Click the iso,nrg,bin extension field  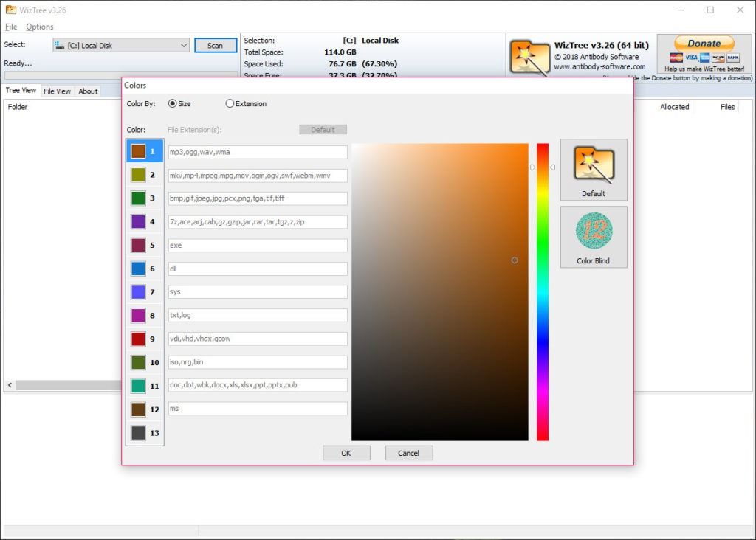(258, 362)
